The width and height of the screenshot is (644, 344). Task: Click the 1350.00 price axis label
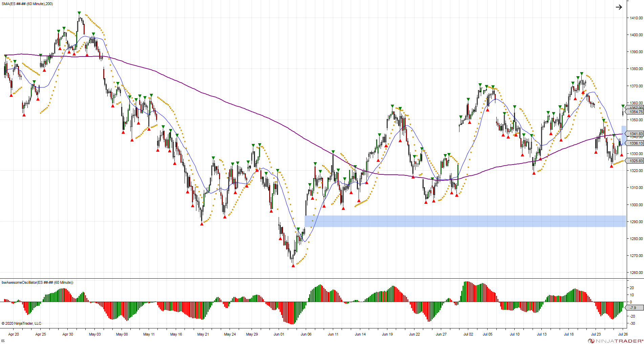point(636,120)
